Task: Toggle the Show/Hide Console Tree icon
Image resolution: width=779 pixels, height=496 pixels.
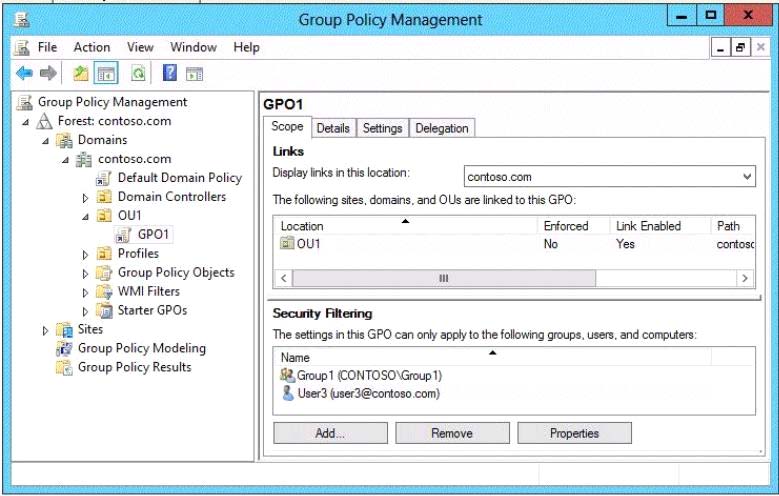Action: coord(104,73)
